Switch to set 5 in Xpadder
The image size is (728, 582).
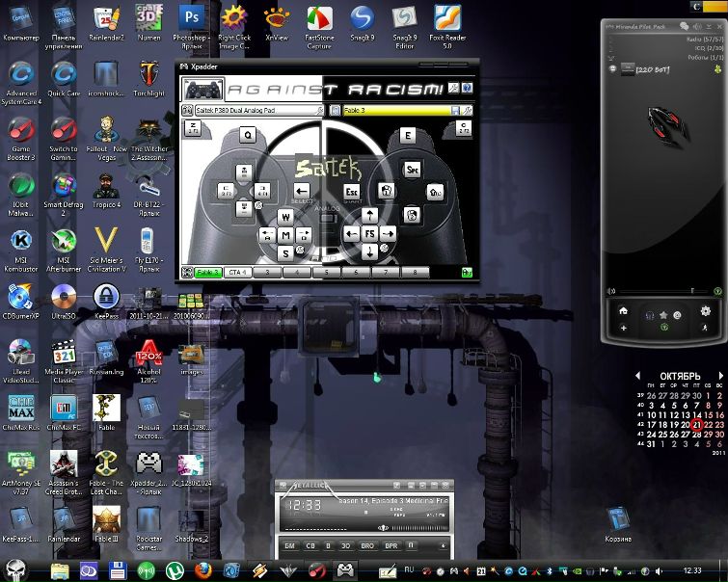coord(326,273)
